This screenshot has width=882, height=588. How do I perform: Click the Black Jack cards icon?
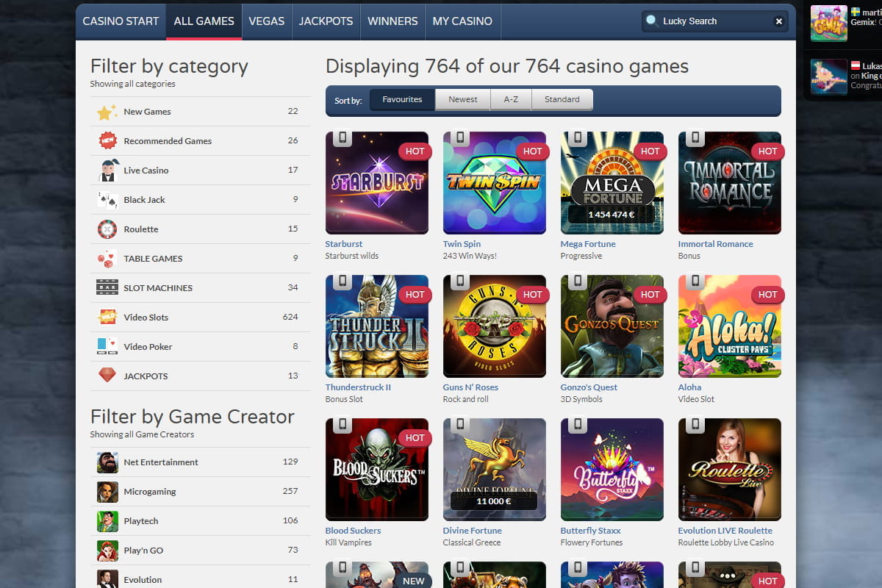pyautogui.click(x=107, y=199)
